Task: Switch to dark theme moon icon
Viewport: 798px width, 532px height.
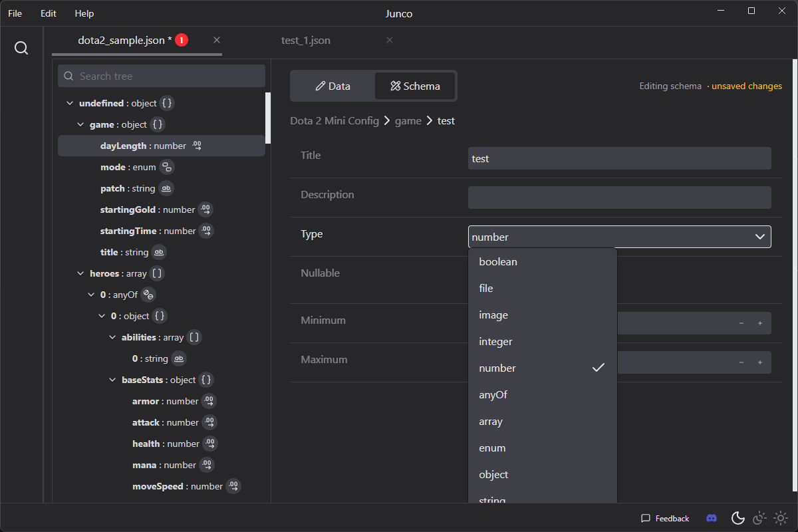Action: (737, 518)
